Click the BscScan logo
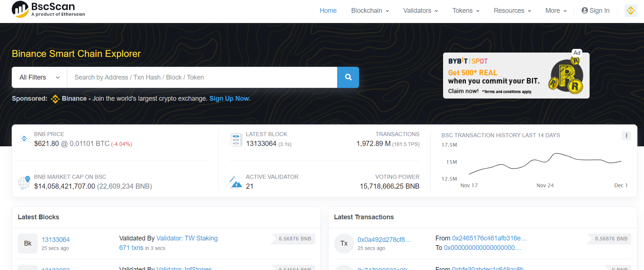Screen dimensions: 644x270 coord(48,9)
